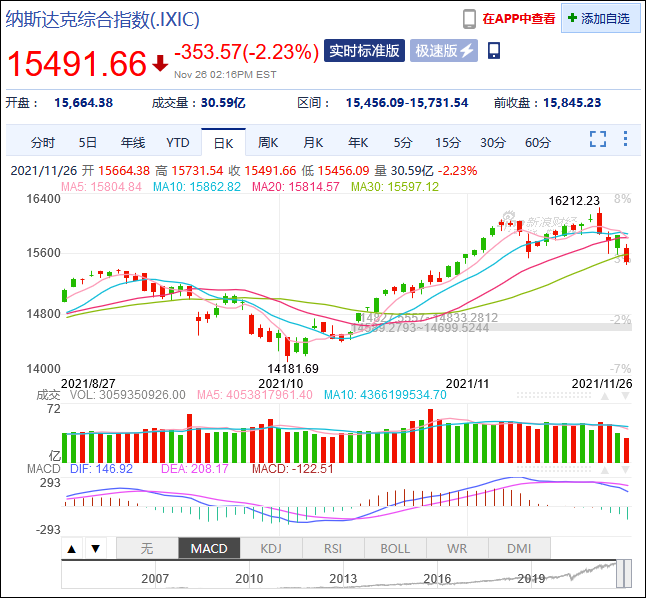
Task: Add the index via 添加自选 button
Action: pos(600,18)
